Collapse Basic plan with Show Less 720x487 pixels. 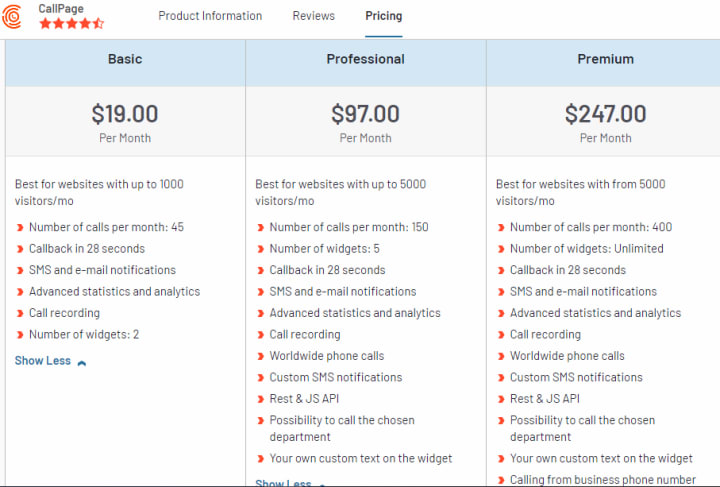[43, 361]
